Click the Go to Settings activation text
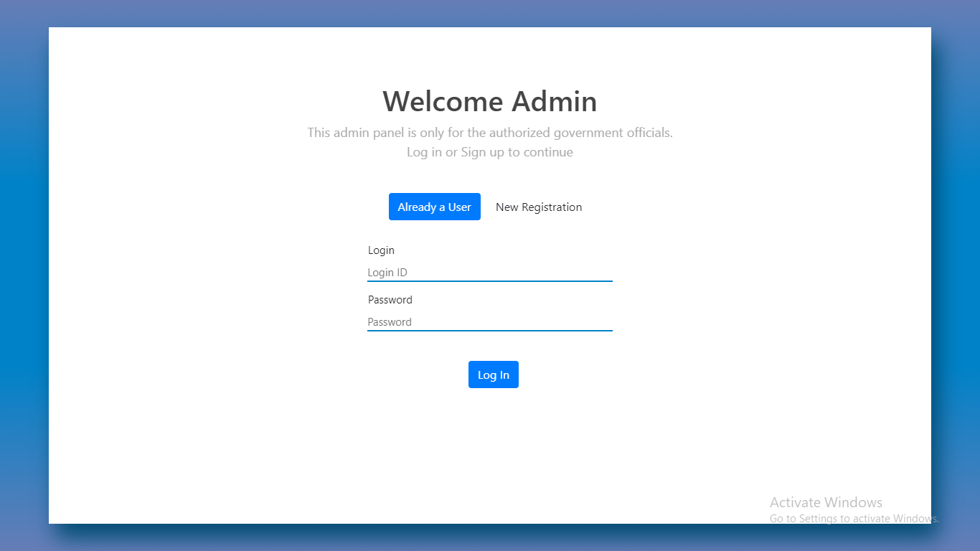This screenshot has width=980, height=551. [x=854, y=518]
